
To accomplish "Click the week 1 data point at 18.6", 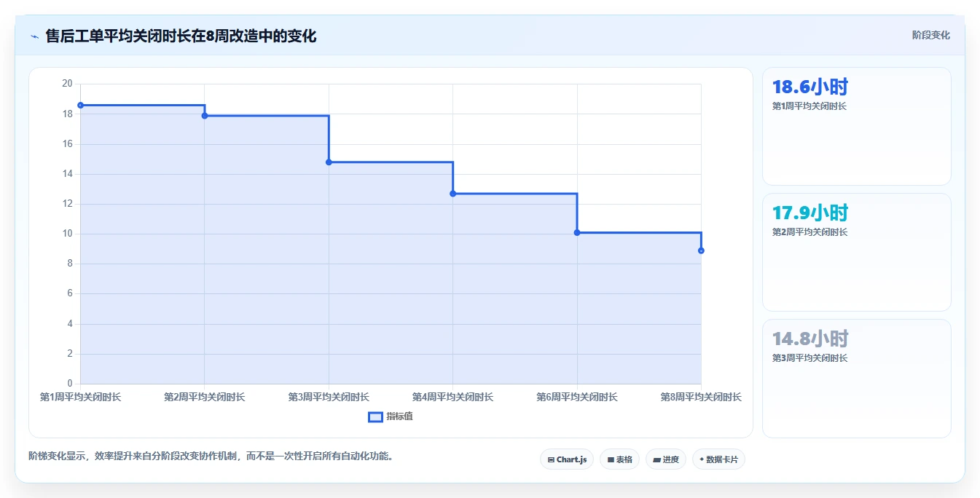I will (80, 105).
